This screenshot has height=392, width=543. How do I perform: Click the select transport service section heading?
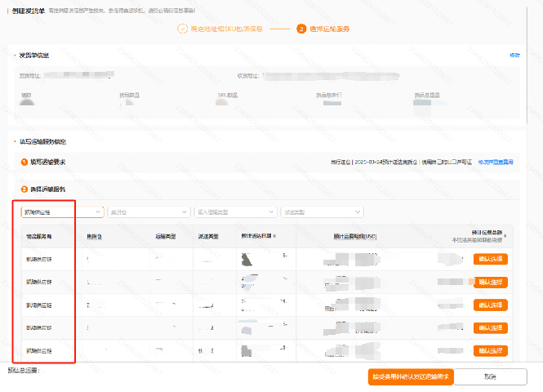point(48,189)
